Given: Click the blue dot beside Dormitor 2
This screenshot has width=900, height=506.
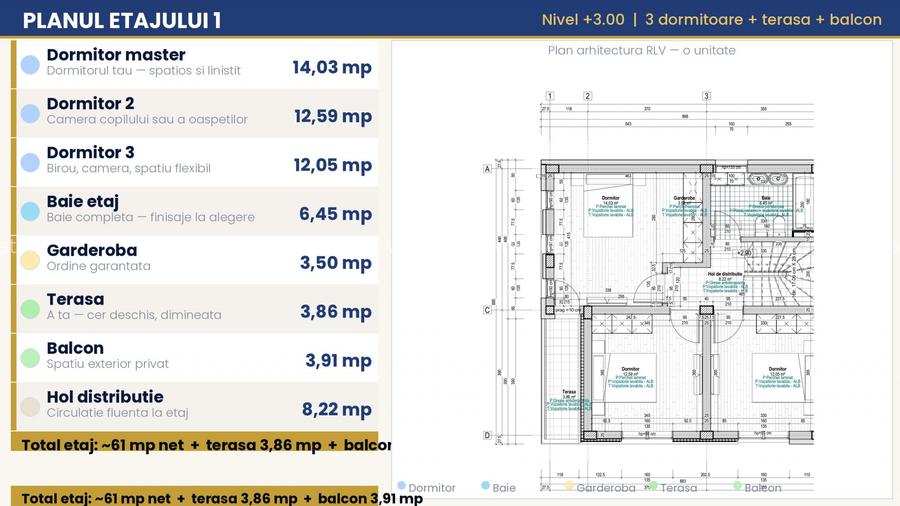Looking at the screenshot, I should (x=30, y=114).
